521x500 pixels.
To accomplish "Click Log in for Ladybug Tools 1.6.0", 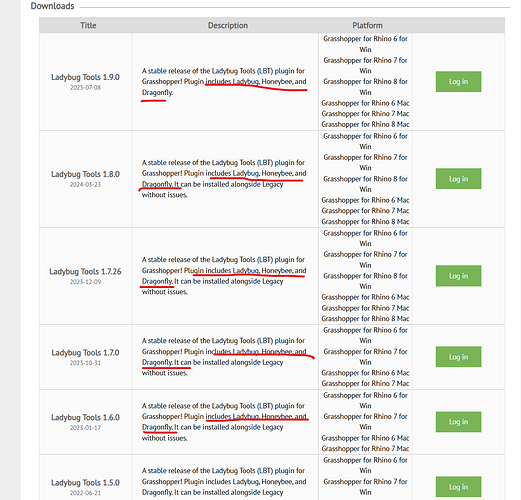I will [x=458, y=422].
